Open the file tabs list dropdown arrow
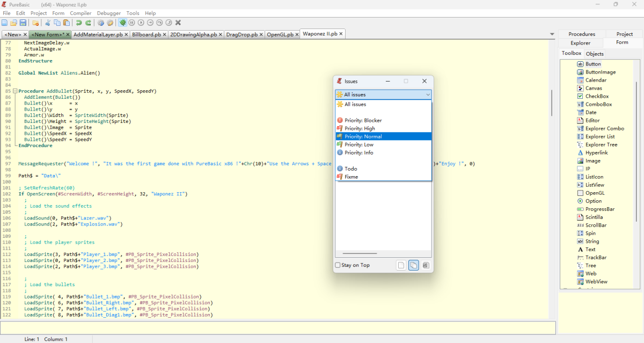The height and width of the screenshot is (343, 644). click(552, 34)
